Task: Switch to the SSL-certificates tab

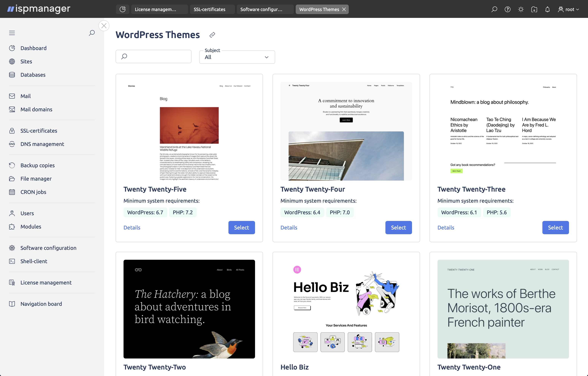Action: pyautogui.click(x=212, y=9)
